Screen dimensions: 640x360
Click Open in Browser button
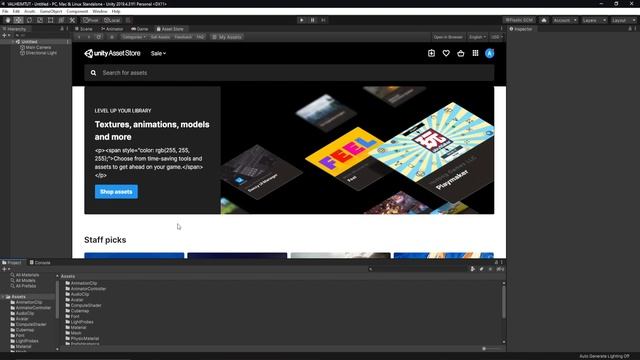pyautogui.click(x=448, y=37)
